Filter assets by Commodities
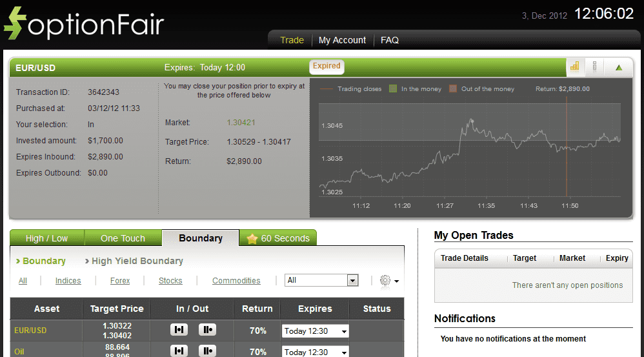Screen dimensions: 644x357 236,281
